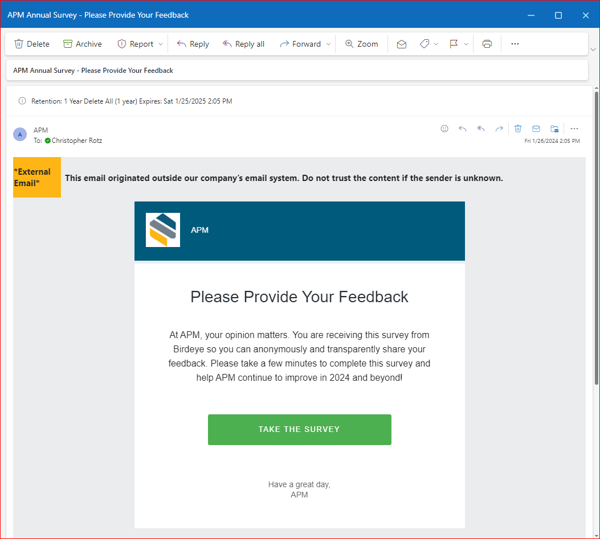Open the flag options dropdown arrow
The width and height of the screenshot is (600, 539).
click(x=466, y=44)
